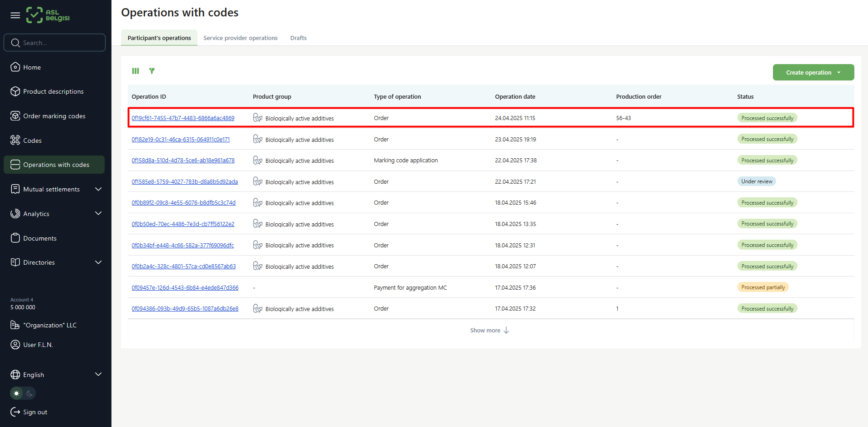This screenshot has height=427, width=868.
Task: Click the globe language icon
Action: coord(15,375)
